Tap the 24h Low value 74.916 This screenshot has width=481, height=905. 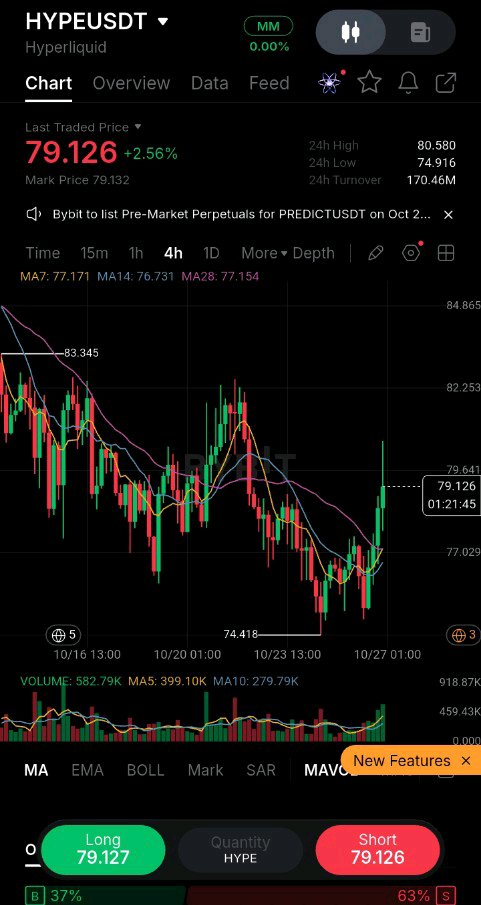tap(437, 163)
